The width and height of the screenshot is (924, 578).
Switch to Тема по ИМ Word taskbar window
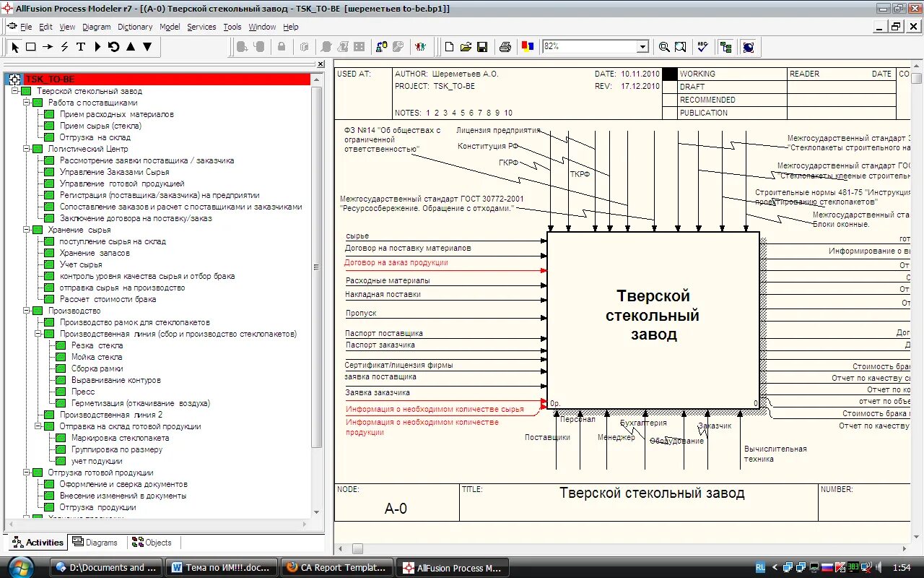pos(221,568)
